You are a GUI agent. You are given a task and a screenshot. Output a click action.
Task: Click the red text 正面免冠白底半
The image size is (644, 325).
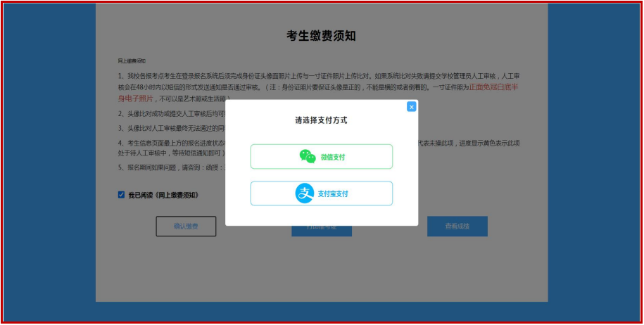493,87
